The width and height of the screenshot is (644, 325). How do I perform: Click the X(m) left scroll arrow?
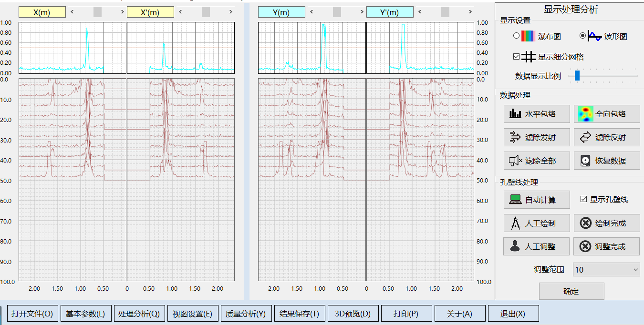point(72,12)
